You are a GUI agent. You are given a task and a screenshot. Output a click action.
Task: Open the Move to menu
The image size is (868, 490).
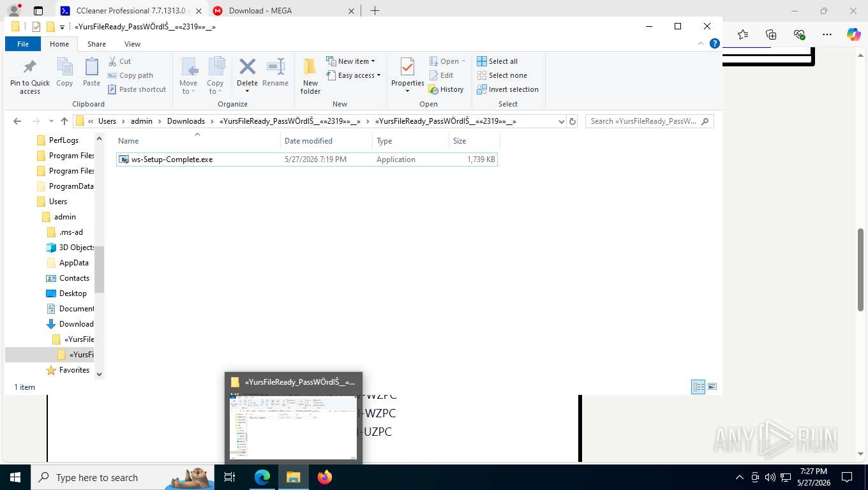pos(188,76)
